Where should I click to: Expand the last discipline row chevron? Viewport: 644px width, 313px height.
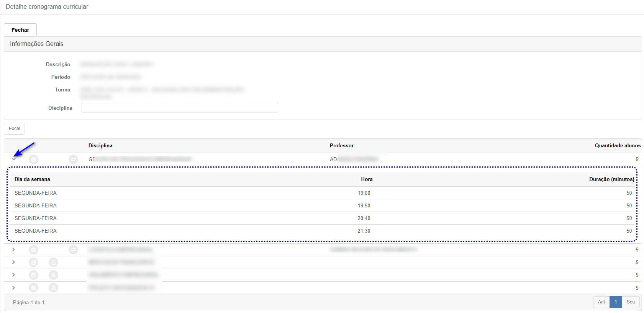pos(14,288)
